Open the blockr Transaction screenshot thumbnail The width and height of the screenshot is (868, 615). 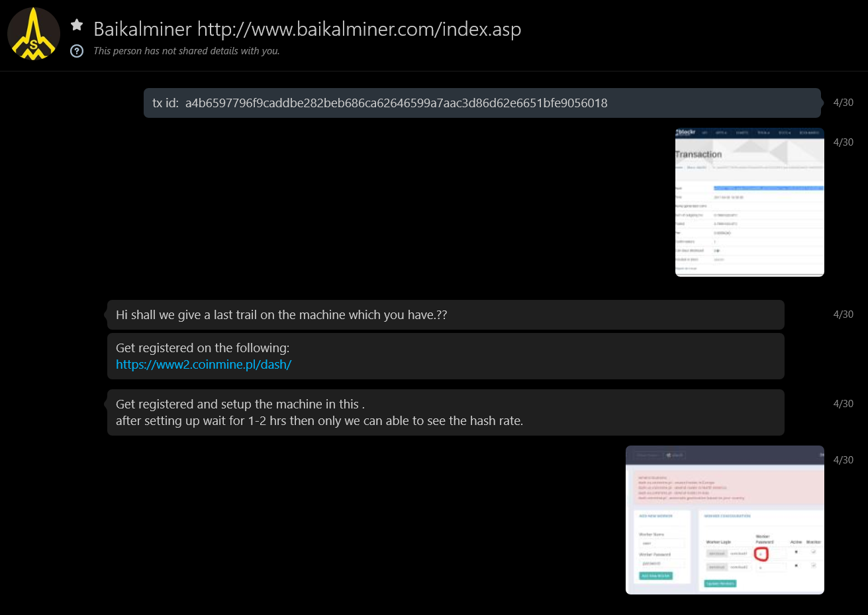click(x=749, y=202)
